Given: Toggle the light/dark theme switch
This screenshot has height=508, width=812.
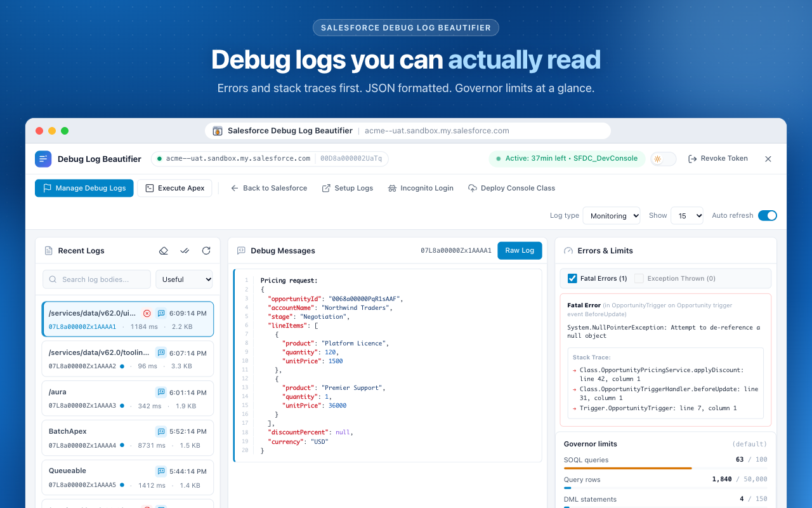Looking at the screenshot, I should (664, 159).
